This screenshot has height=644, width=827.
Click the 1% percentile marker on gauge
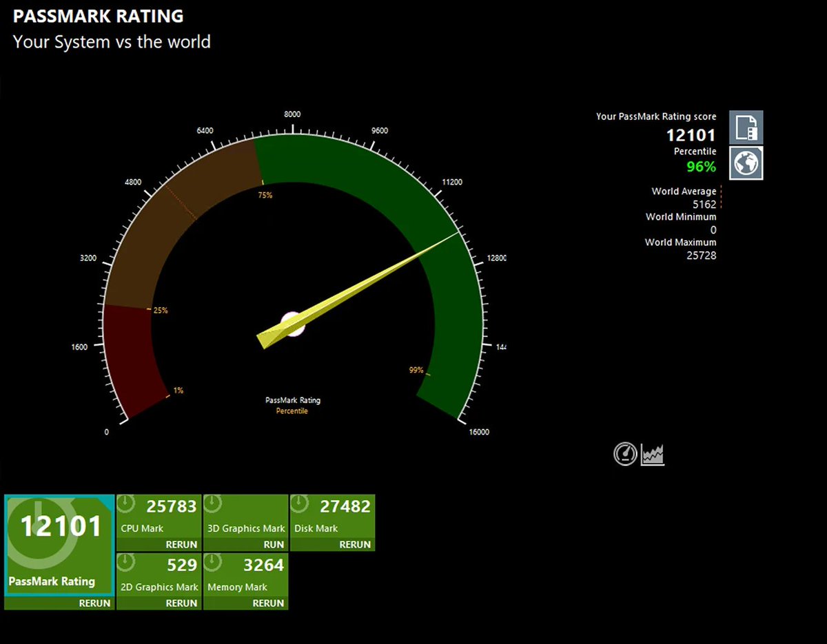(x=178, y=391)
